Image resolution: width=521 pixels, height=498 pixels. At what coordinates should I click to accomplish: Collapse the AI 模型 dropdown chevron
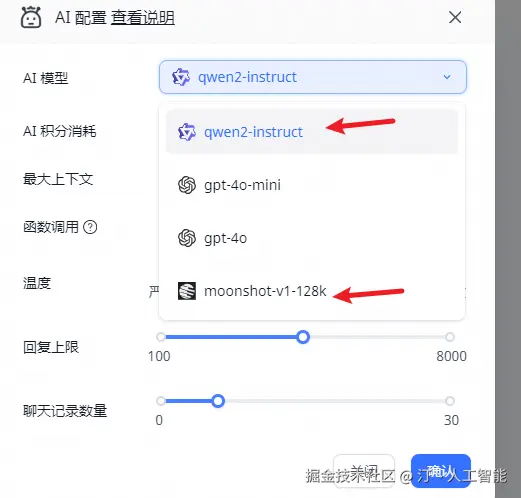[x=447, y=77]
